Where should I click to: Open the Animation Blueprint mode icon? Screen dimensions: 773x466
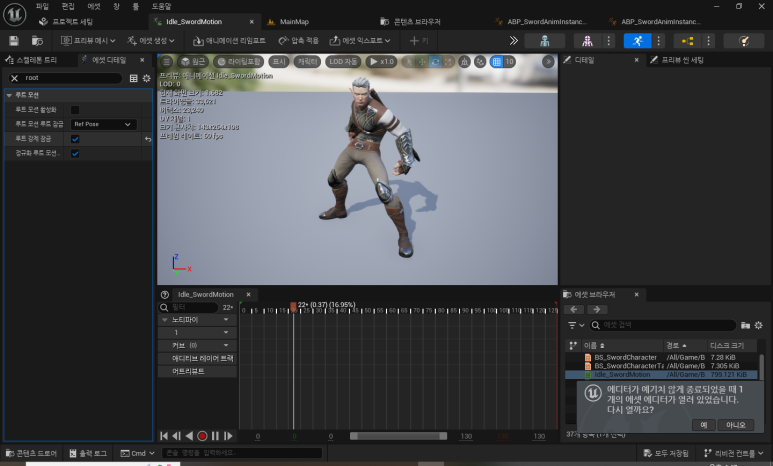point(687,41)
